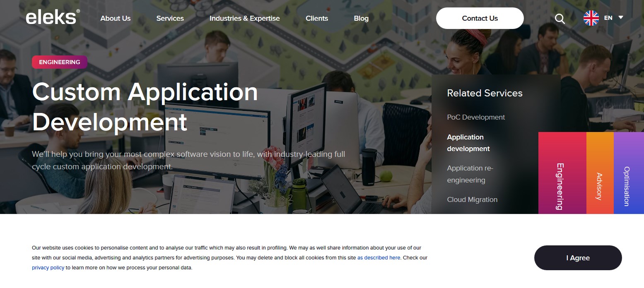Open Cloud Migration service link

[x=472, y=199]
